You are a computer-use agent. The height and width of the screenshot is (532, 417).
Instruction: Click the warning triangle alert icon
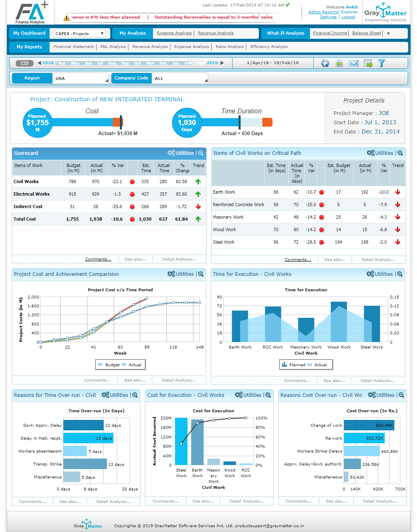tap(67, 18)
